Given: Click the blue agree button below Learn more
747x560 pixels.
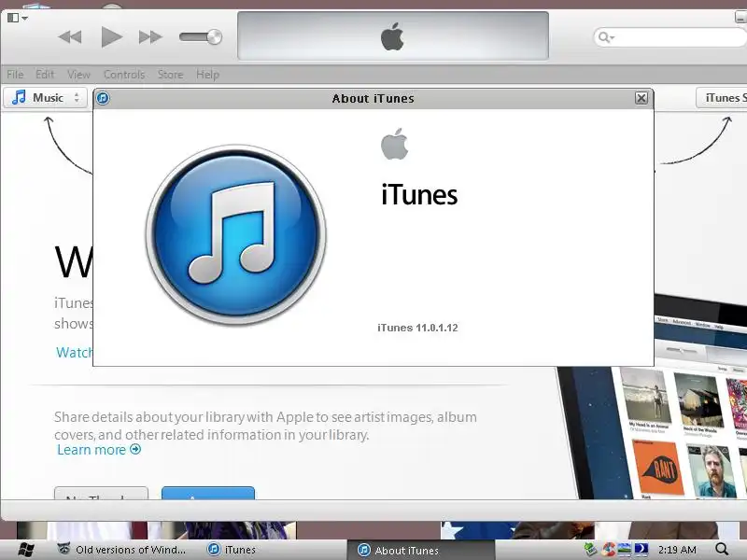Looking at the screenshot, I should pos(208,494).
